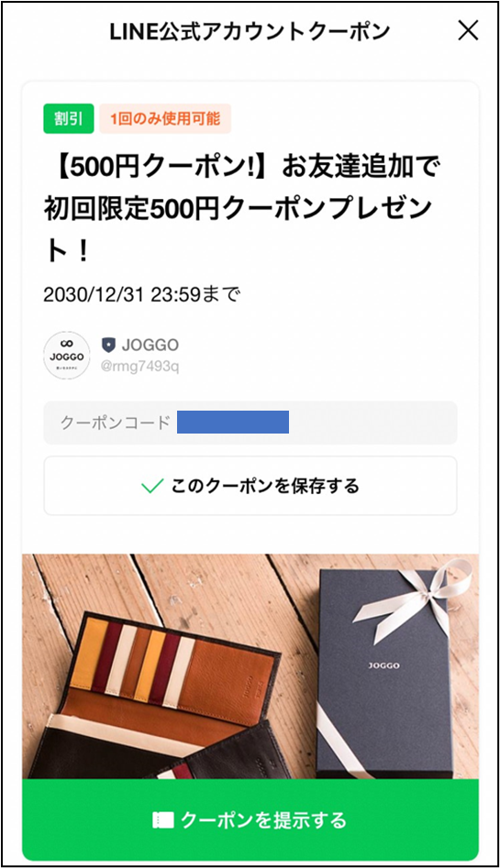Tap the green 割引 badge
The image size is (500, 868).
pos(69,118)
